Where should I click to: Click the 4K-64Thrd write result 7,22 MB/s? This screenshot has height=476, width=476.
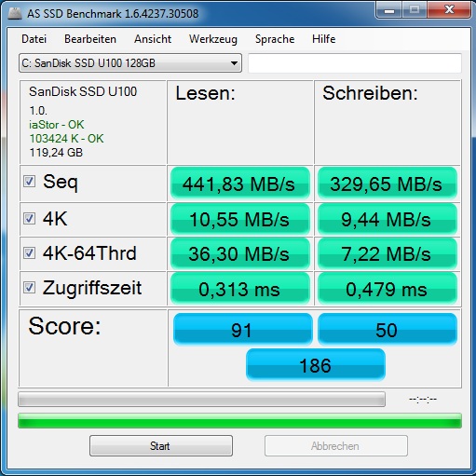pyautogui.click(x=388, y=253)
